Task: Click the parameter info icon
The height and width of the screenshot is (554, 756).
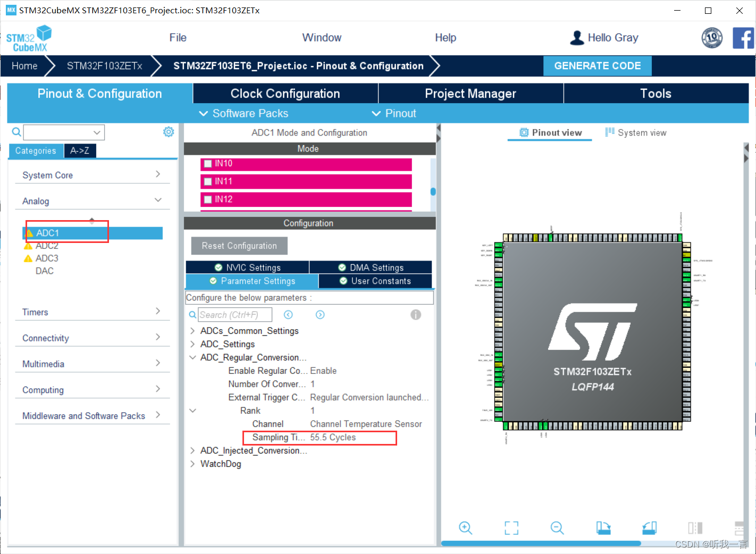Action: (416, 315)
